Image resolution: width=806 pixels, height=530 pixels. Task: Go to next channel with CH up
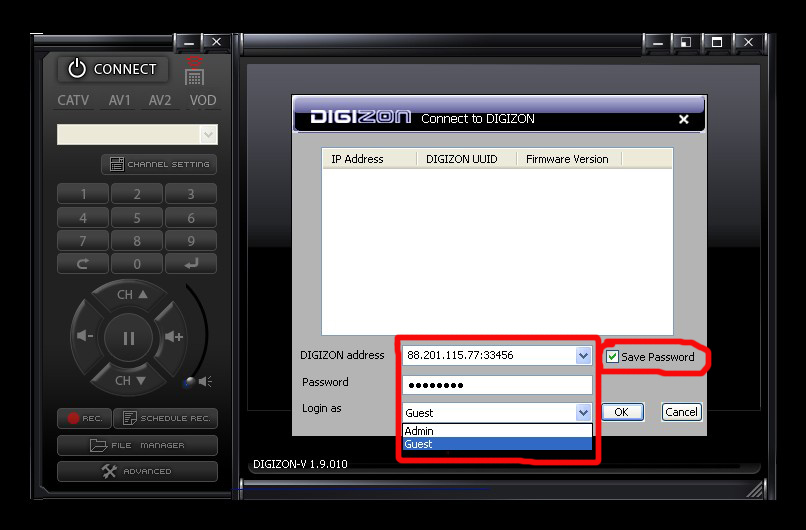[131, 295]
